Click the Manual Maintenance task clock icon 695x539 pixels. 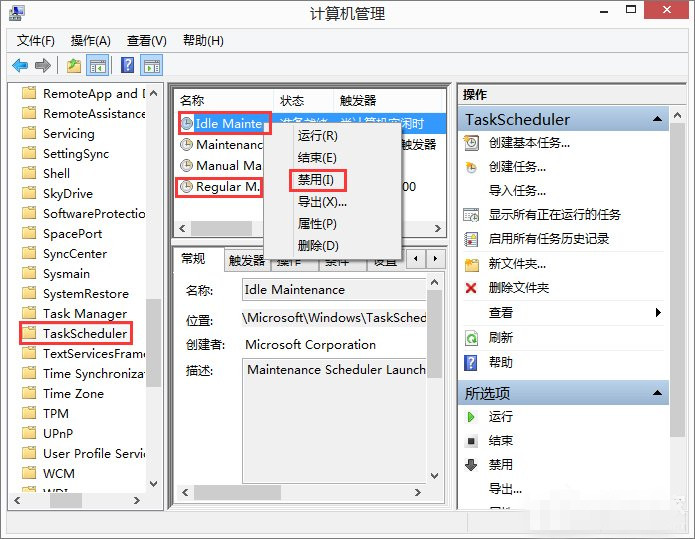[187, 165]
